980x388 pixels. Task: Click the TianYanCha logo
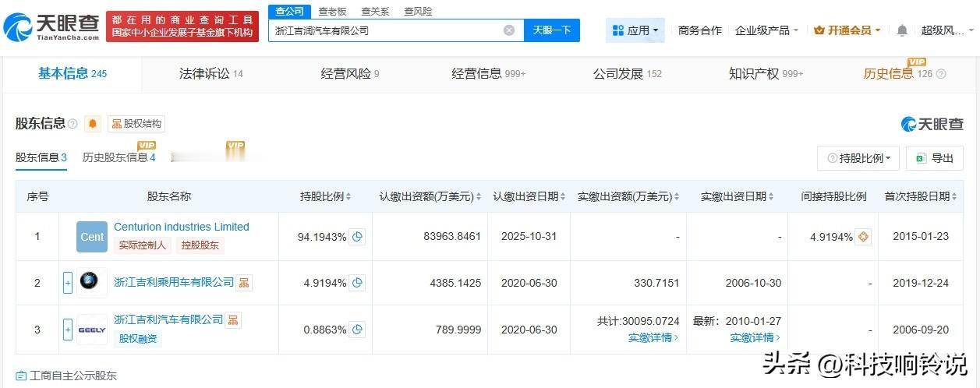pos(51,26)
